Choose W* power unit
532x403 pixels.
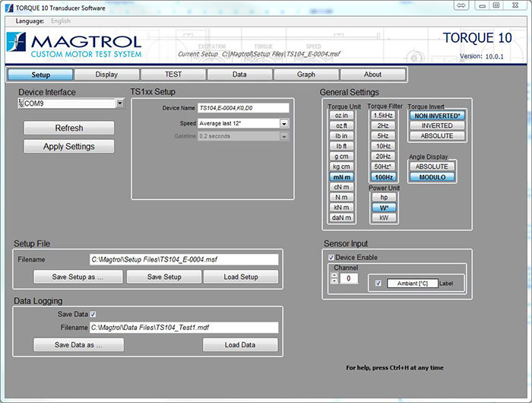384,208
